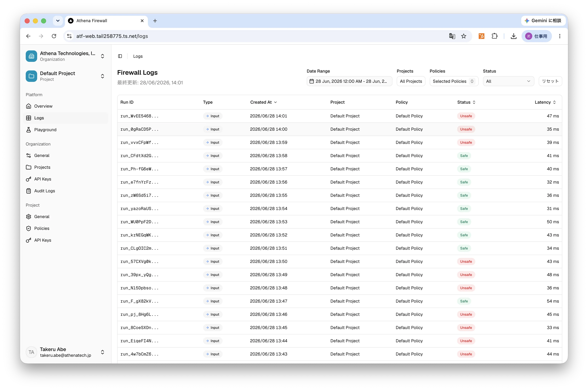The image size is (588, 390).
Task: Open log row run_Ph-fG6eW
Action: [x=340, y=169]
